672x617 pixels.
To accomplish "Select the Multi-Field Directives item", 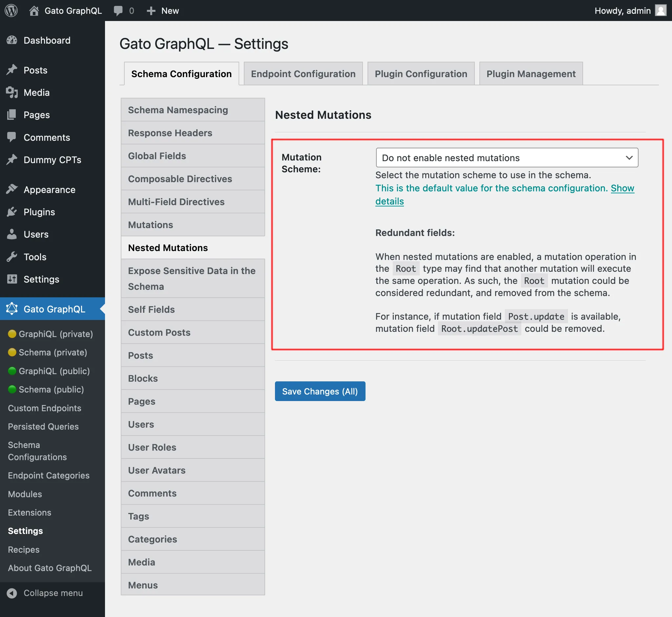I will click(193, 202).
